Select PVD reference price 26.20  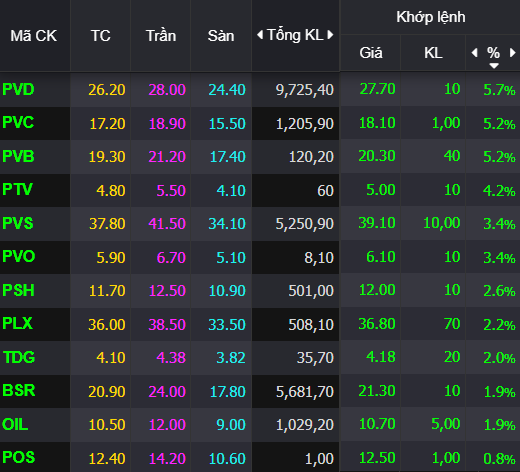click(107, 90)
